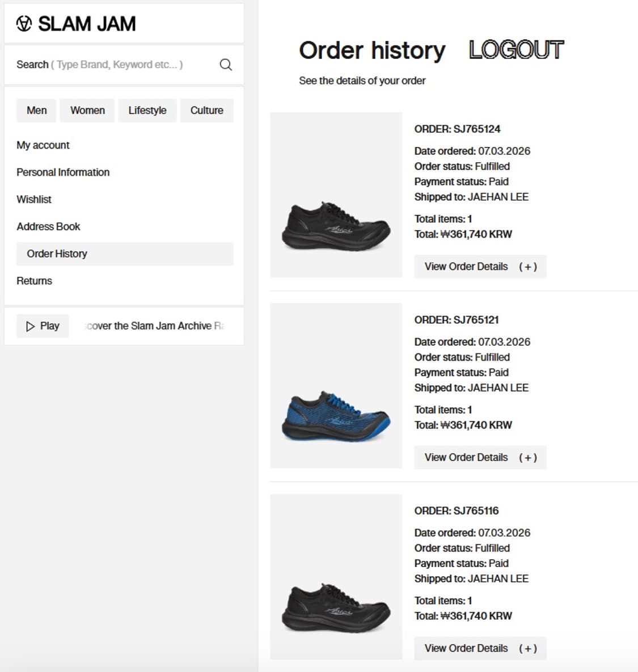Open the Returns page
638x672 pixels.
pyautogui.click(x=34, y=281)
